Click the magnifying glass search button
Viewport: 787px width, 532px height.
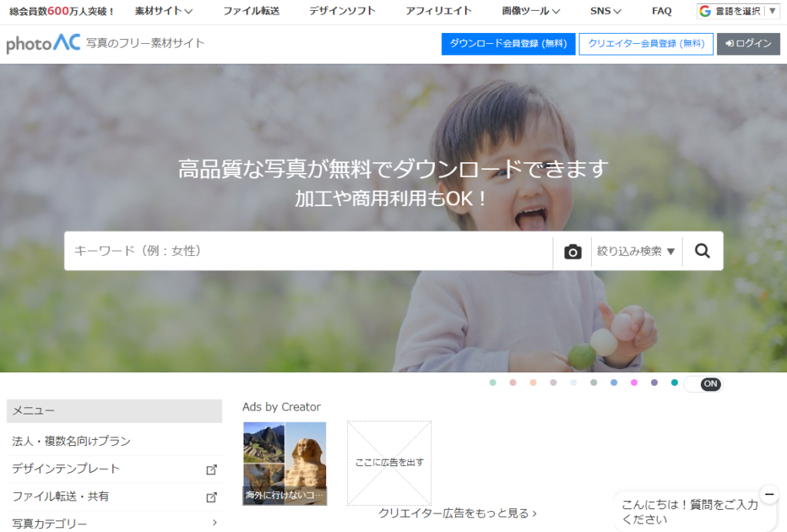(x=702, y=251)
